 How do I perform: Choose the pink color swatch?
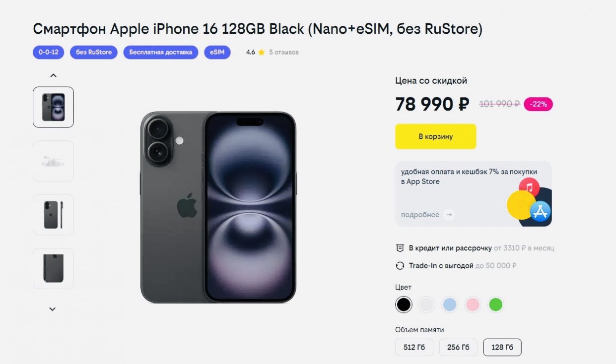pyautogui.click(x=473, y=304)
